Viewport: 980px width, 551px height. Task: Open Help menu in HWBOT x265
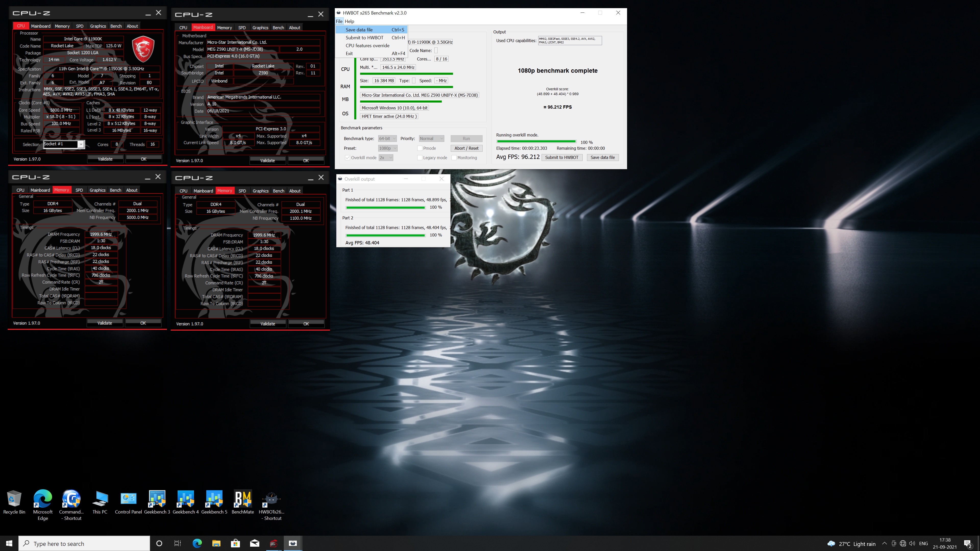pos(349,21)
